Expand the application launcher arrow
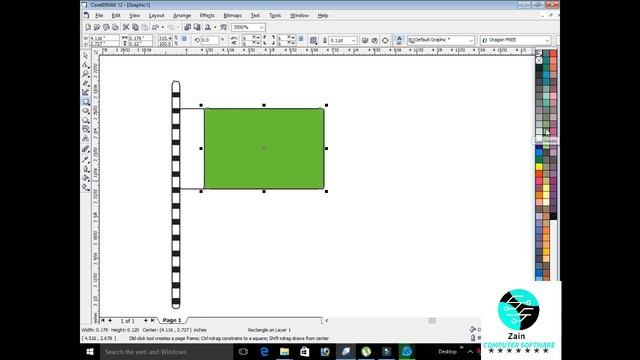The image size is (640, 360). (215, 27)
